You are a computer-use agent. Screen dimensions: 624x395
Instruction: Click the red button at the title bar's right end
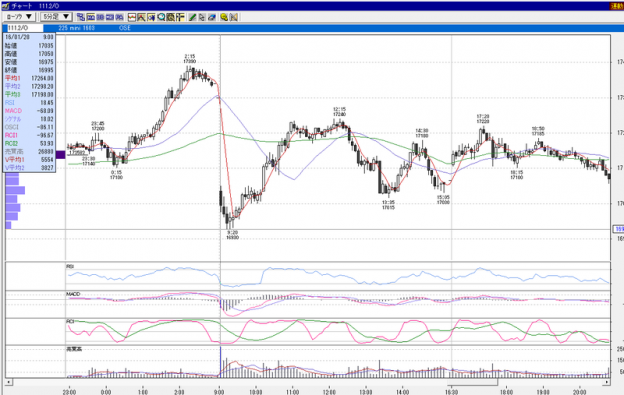(617, 6)
